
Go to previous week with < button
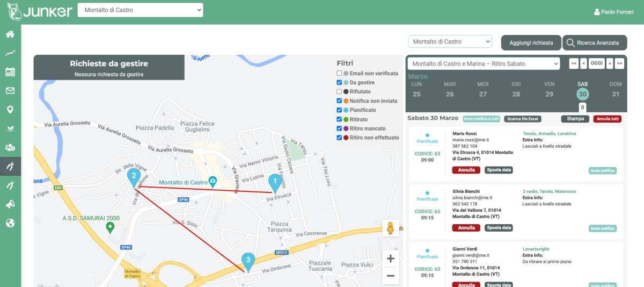pos(583,63)
